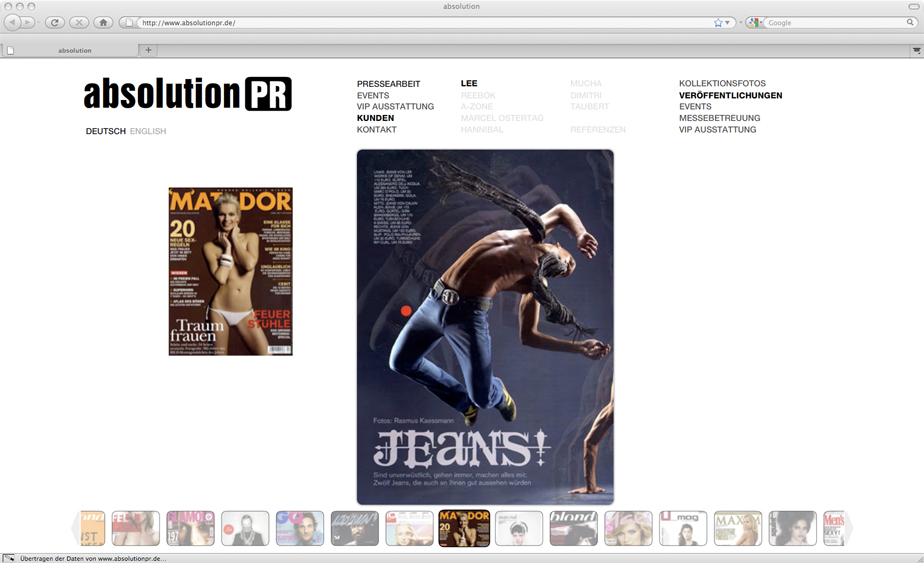Viewport: 924px width, 563px height.
Task: Select the DEUTSCH language option
Action: coord(105,131)
